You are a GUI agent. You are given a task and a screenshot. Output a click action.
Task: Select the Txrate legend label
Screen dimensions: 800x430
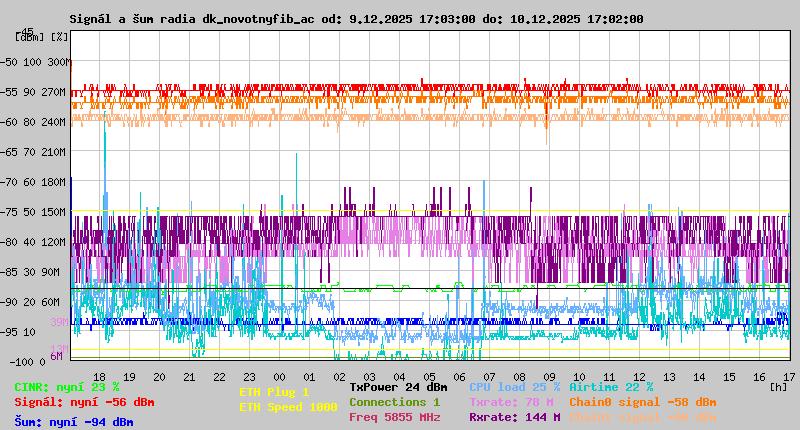coord(512,402)
